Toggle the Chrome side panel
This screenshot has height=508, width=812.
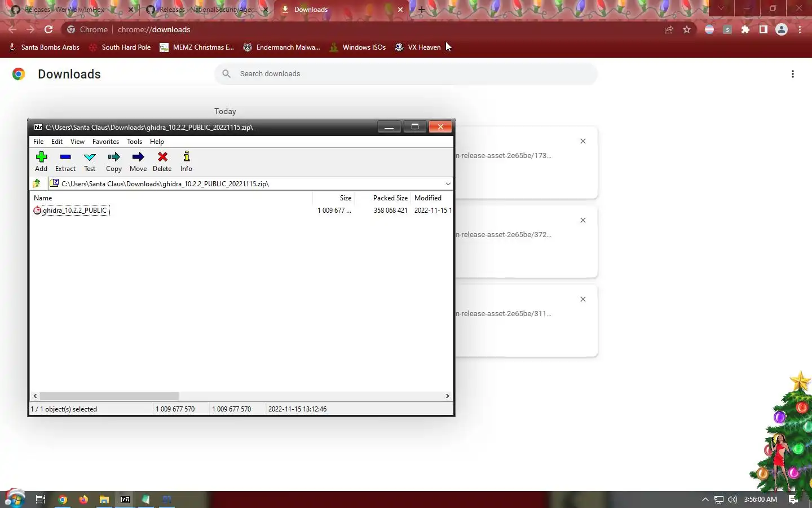(x=764, y=29)
